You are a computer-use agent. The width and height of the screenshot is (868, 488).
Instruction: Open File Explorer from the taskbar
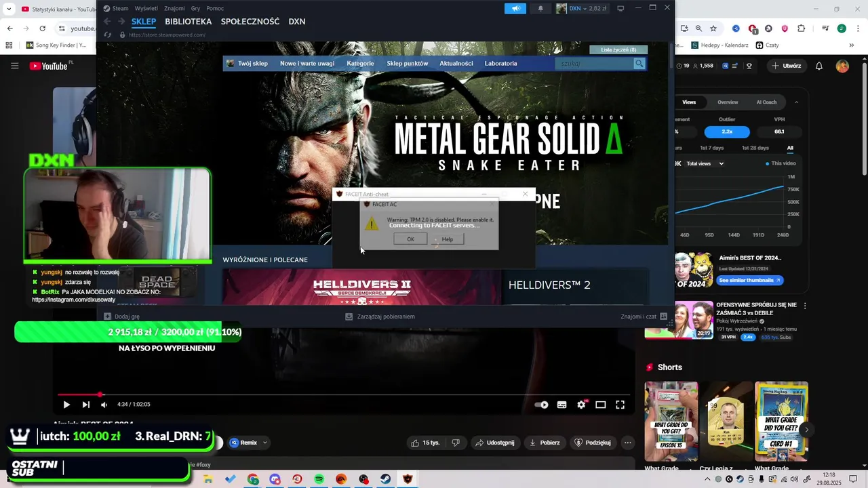208,479
